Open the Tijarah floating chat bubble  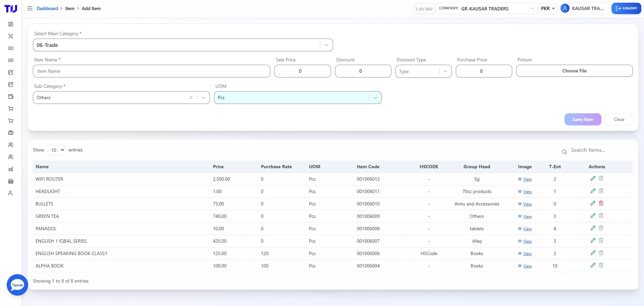(17, 285)
